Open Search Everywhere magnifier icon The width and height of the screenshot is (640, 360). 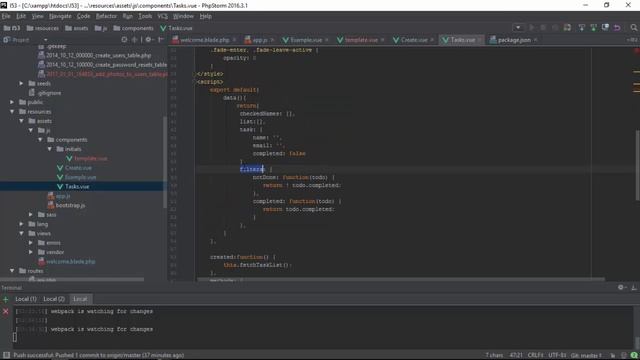point(633,28)
